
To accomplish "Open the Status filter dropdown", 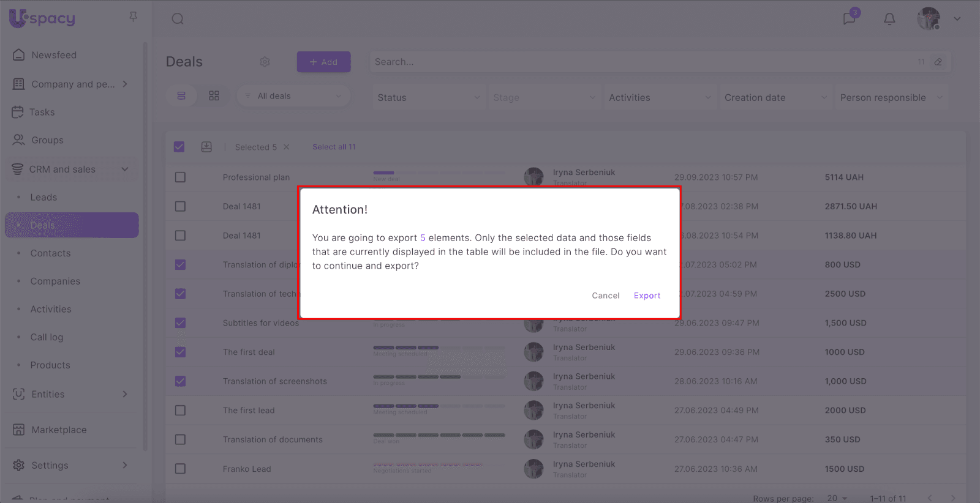I will pyautogui.click(x=428, y=97).
